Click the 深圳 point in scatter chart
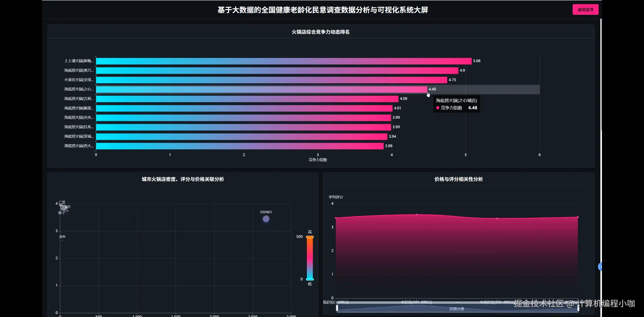Screen dimensions: 644x317 (62, 240)
